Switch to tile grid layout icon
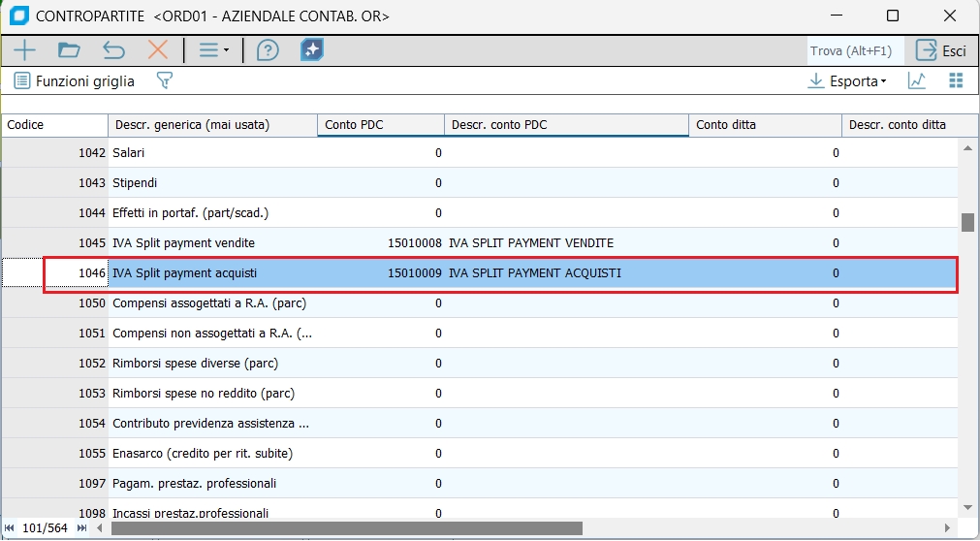The width and height of the screenshot is (980, 541). click(956, 80)
